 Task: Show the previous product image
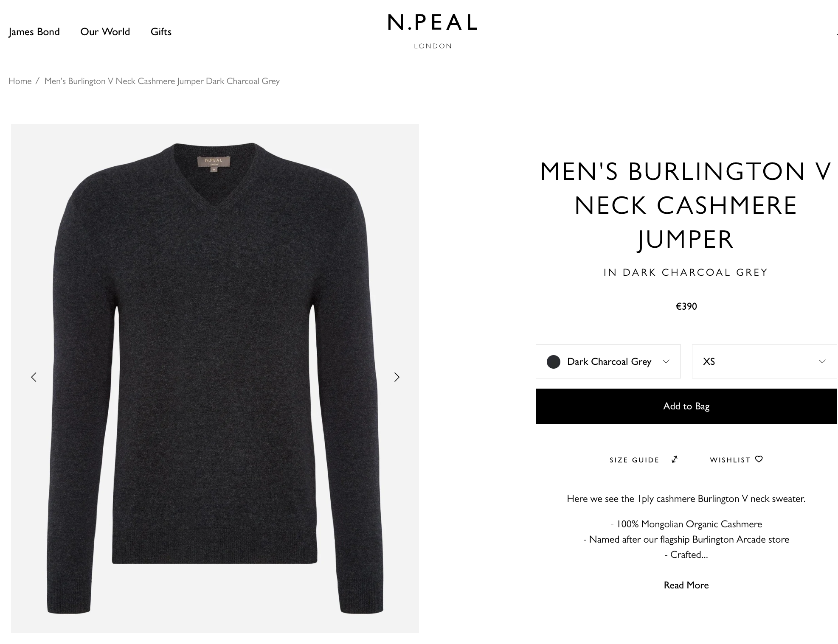coord(34,377)
